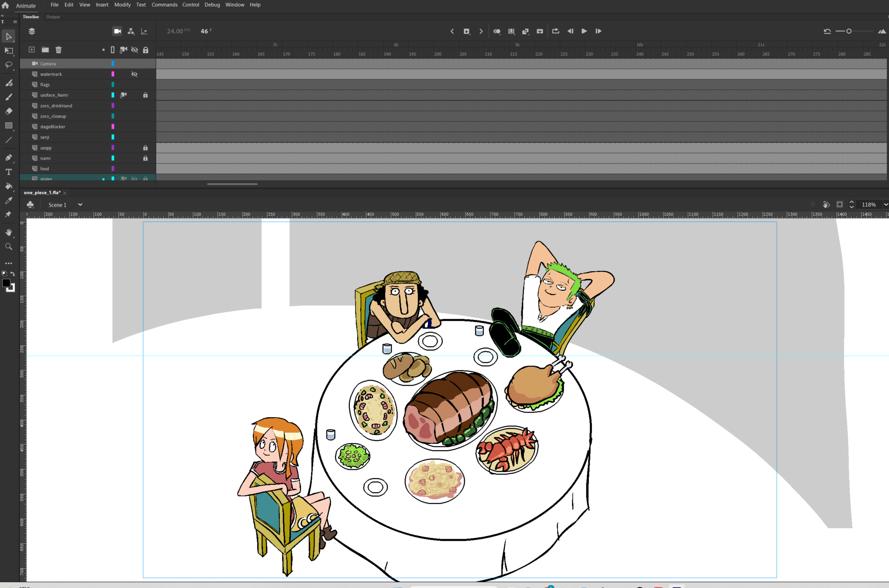Viewport: 889px width, 588px height.
Task: Select the Line tool
Action: [8, 140]
